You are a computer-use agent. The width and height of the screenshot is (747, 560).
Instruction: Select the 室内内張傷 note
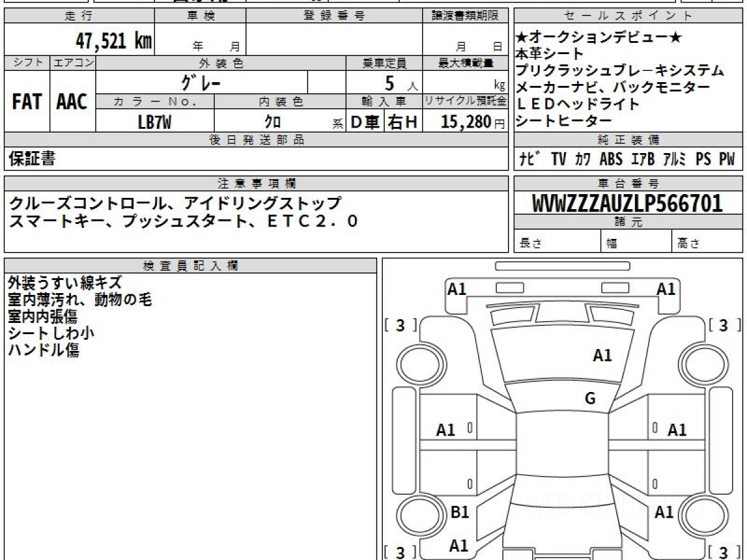(x=43, y=317)
